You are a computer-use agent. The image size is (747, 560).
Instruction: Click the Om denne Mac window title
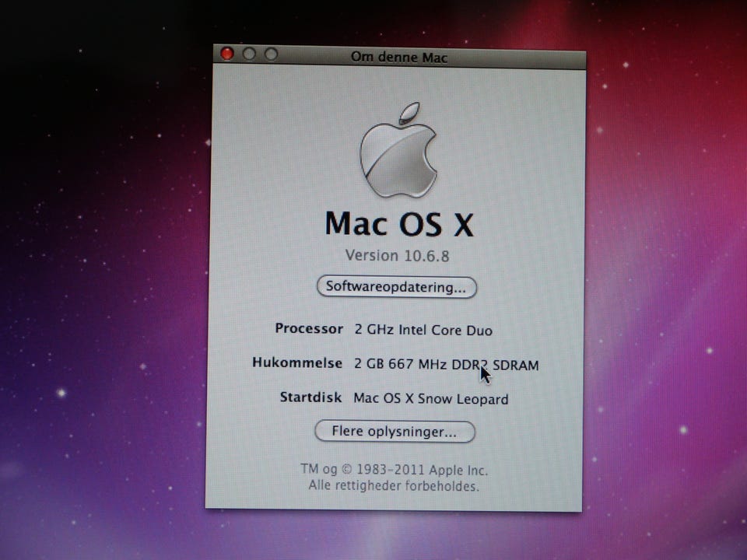[399, 58]
